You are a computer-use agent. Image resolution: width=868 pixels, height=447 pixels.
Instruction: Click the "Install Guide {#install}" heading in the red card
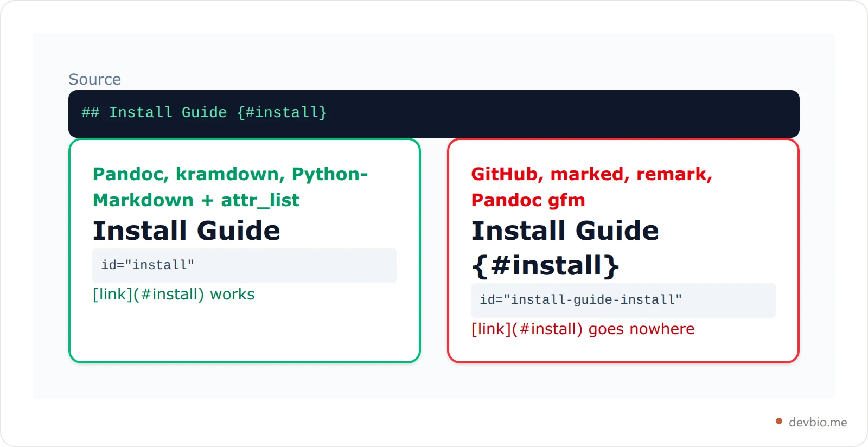tap(565, 248)
